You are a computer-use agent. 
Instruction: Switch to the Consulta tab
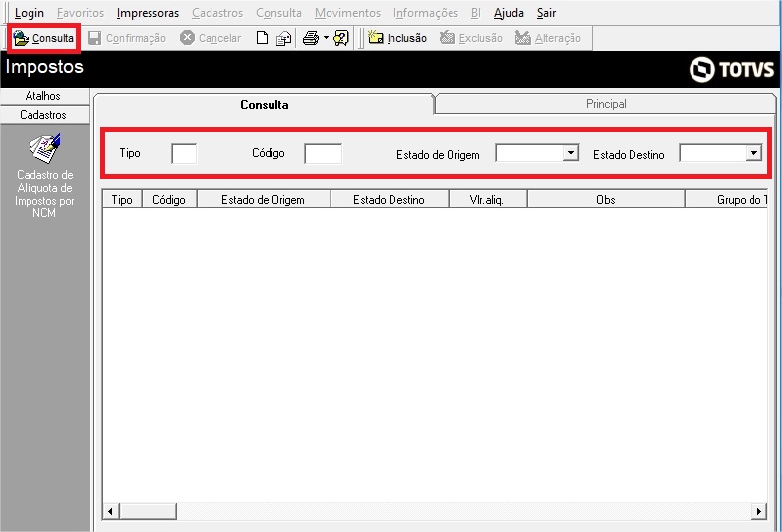(265, 104)
